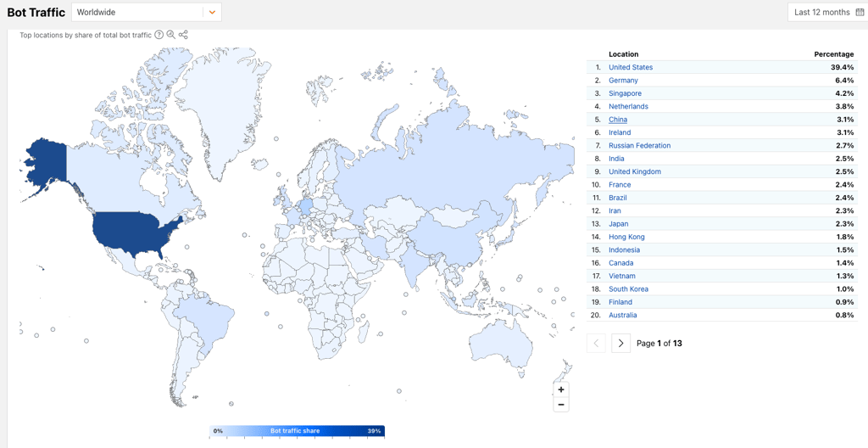Click the Bot traffic share color legend
This screenshot has height=448, width=868.
(297, 431)
